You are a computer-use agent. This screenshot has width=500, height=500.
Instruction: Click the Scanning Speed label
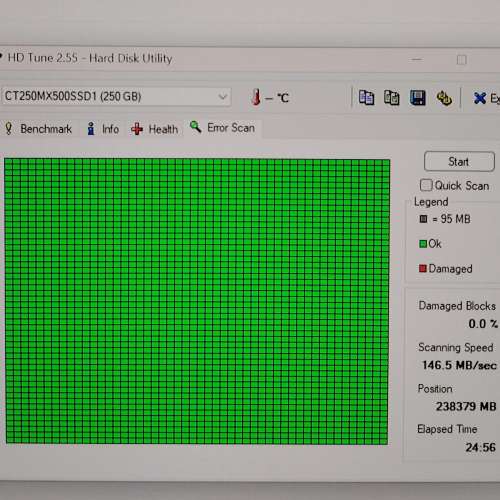pos(456,347)
